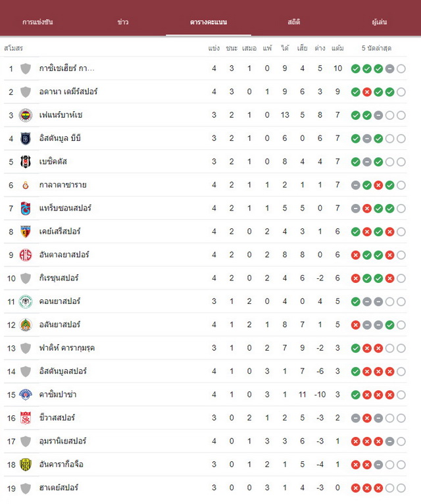421x504 pixels.
Task: Switch to the ข่าว tab
Action: (123, 22)
